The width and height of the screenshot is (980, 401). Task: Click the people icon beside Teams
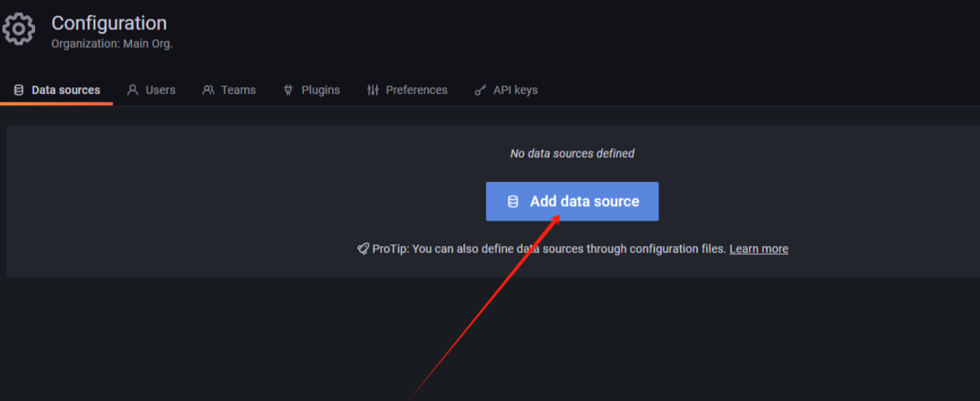(209, 90)
